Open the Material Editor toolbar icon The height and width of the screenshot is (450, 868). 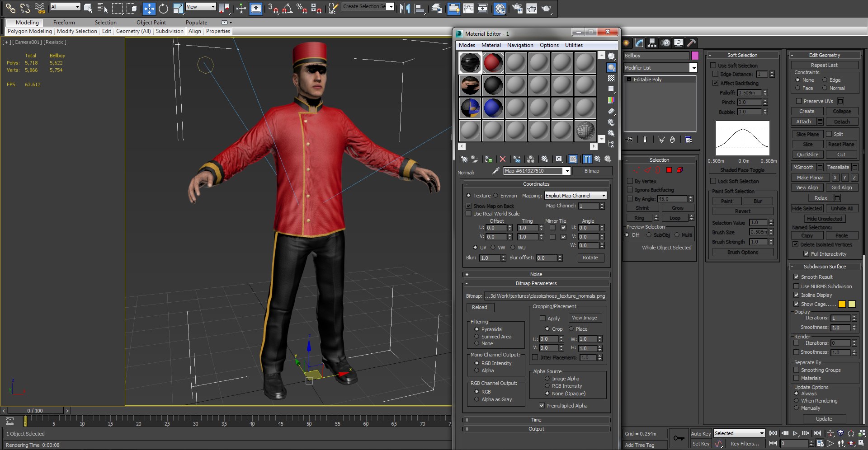point(500,8)
